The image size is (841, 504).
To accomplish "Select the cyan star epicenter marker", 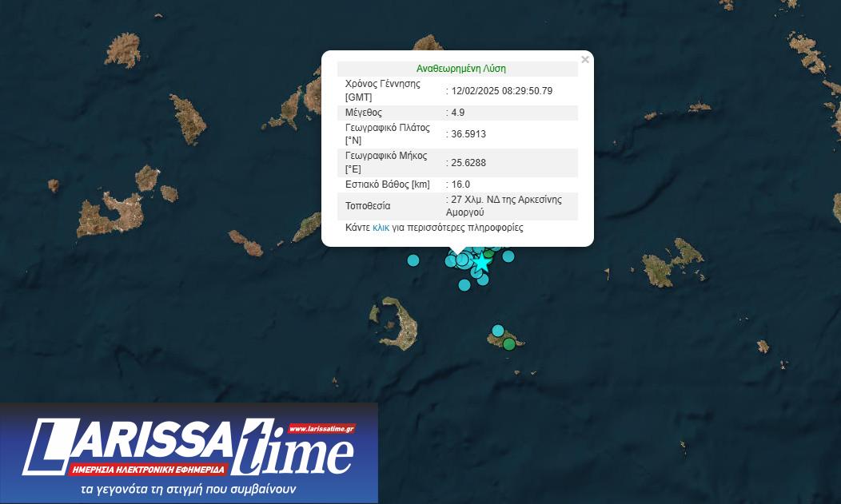I will (x=480, y=262).
